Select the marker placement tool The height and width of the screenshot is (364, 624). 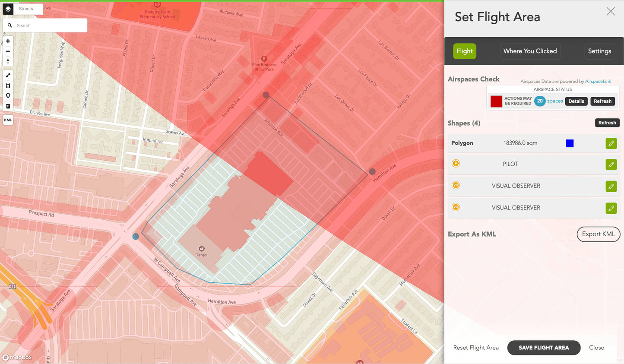(8, 96)
